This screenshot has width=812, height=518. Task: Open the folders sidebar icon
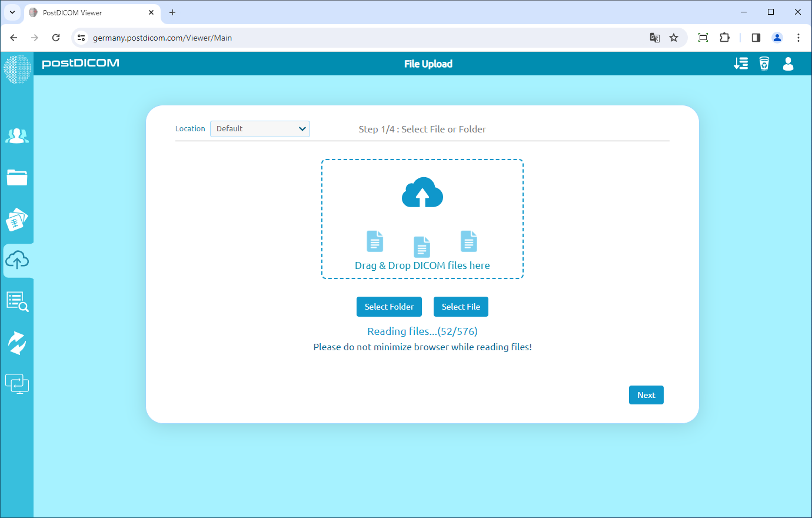tap(17, 177)
